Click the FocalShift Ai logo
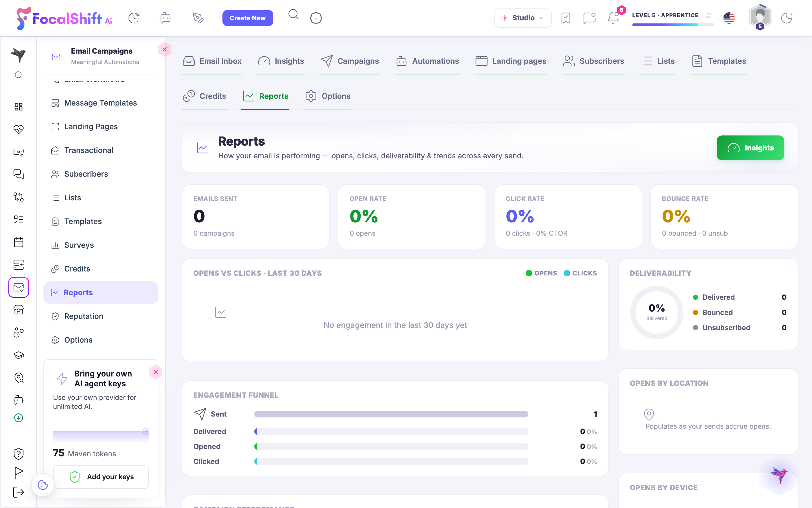This screenshot has height=508, width=812. [64, 18]
